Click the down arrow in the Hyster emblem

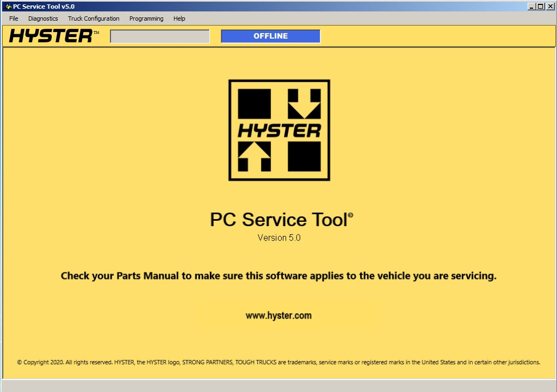click(x=304, y=104)
